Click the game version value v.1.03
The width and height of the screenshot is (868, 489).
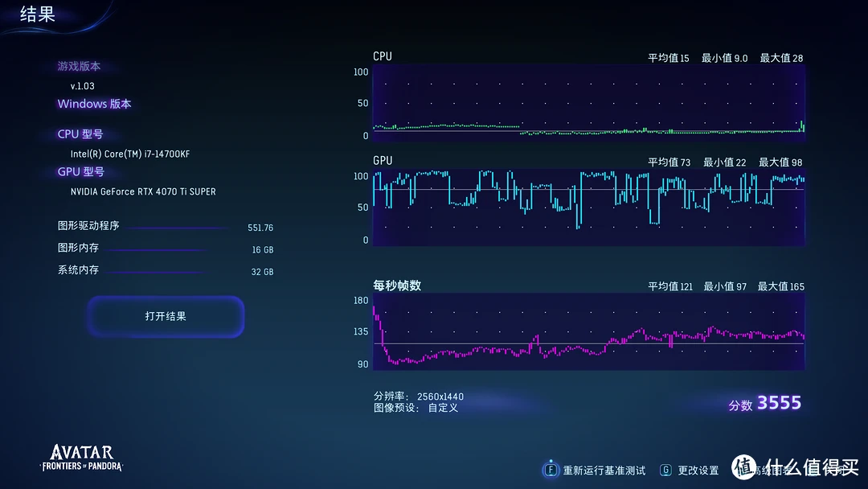point(83,86)
